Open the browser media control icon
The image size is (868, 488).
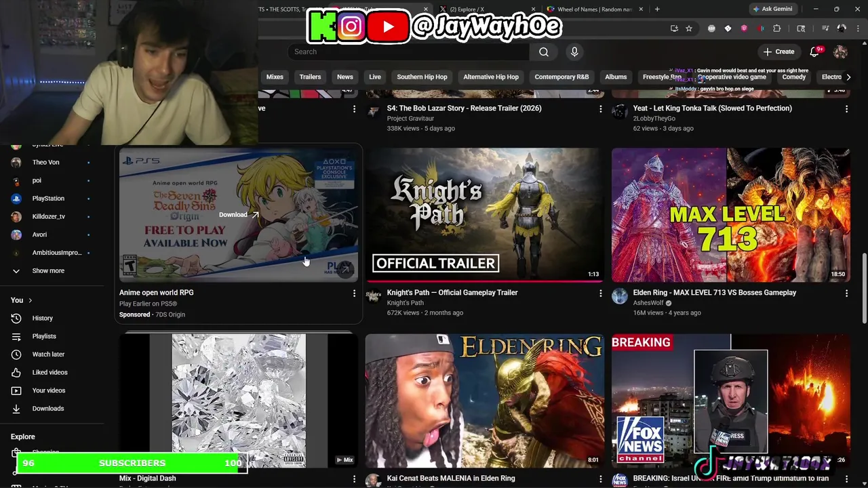[825, 28]
